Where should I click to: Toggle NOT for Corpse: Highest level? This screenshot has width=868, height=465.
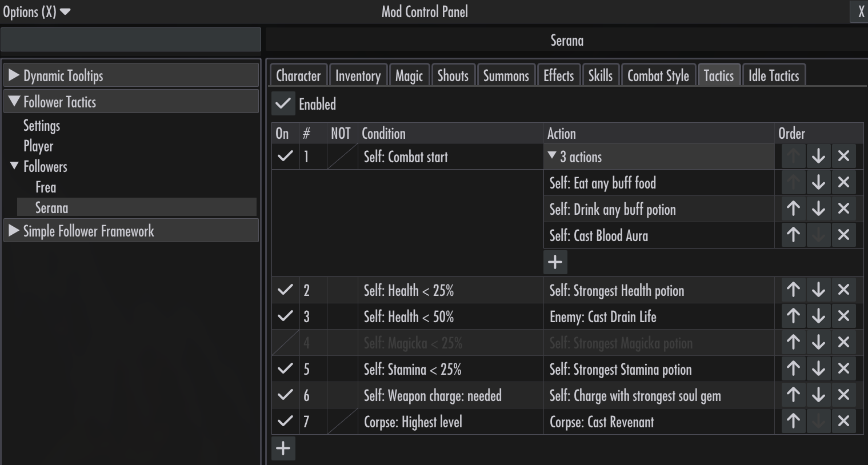(x=342, y=421)
